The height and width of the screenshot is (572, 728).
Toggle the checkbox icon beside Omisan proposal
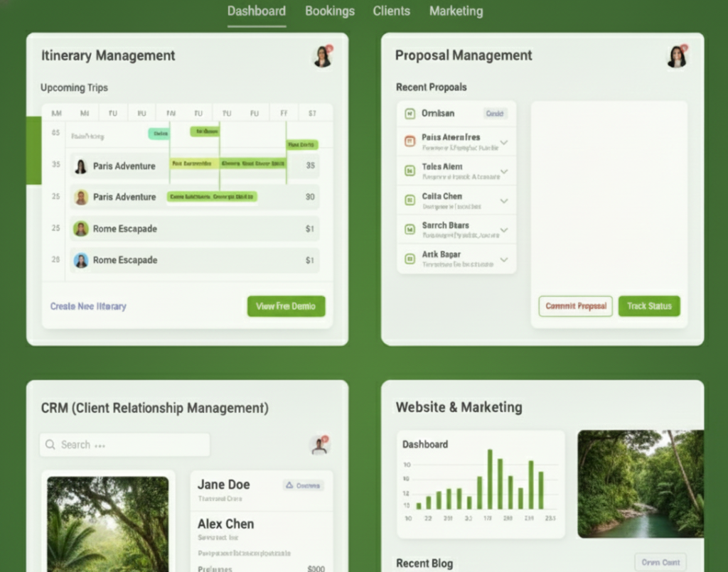(x=409, y=114)
